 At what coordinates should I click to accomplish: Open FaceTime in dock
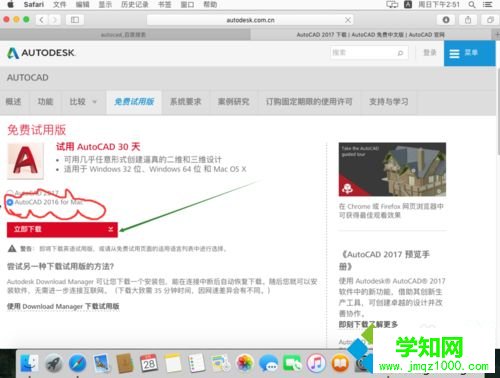[x=292, y=363]
